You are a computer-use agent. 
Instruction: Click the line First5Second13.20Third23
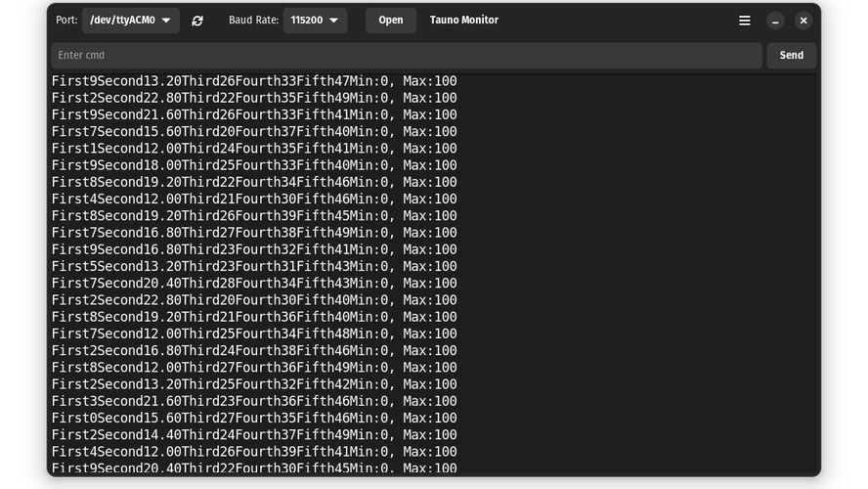click(254, 266)
